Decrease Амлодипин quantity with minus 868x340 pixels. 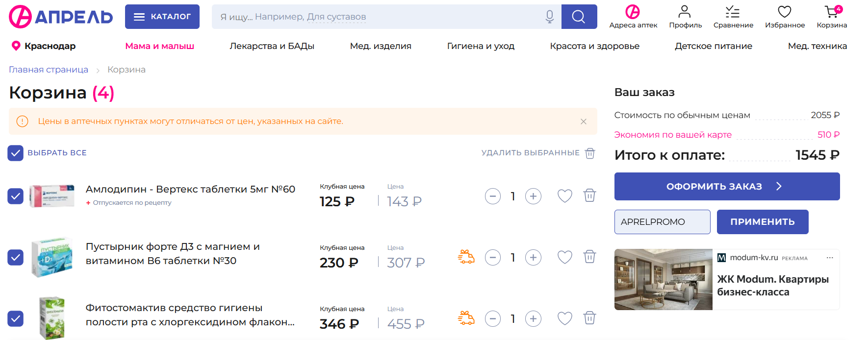[493, 196]
